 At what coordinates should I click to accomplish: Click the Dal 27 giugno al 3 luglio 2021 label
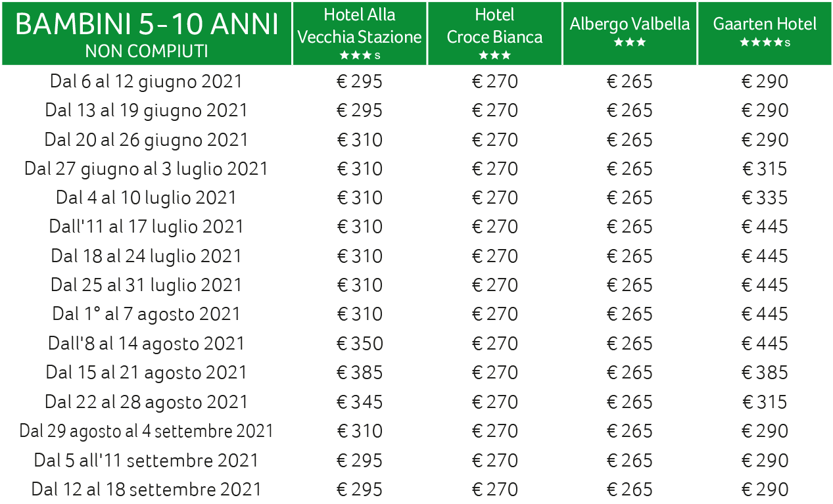pos(147,169)
